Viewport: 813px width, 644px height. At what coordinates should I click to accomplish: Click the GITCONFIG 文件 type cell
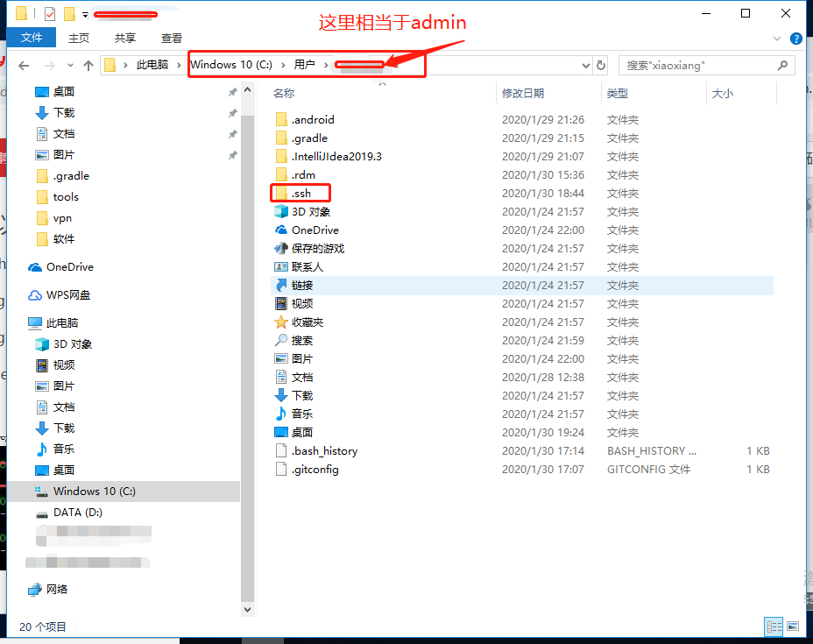click(x=648, y=470)
